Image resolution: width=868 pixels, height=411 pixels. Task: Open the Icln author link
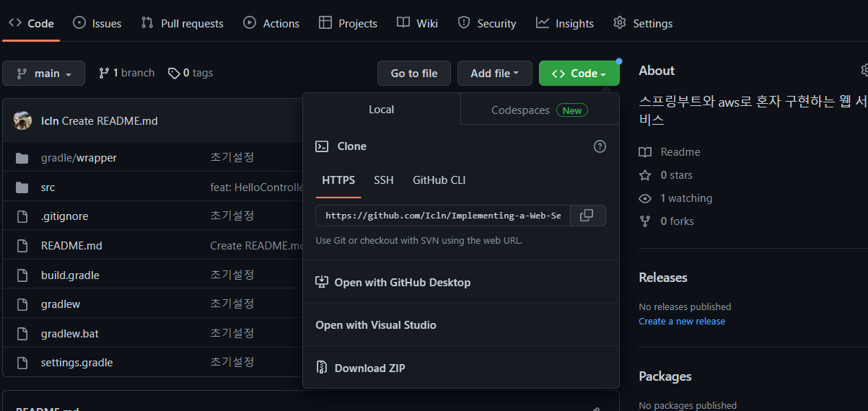pos(50,121)
